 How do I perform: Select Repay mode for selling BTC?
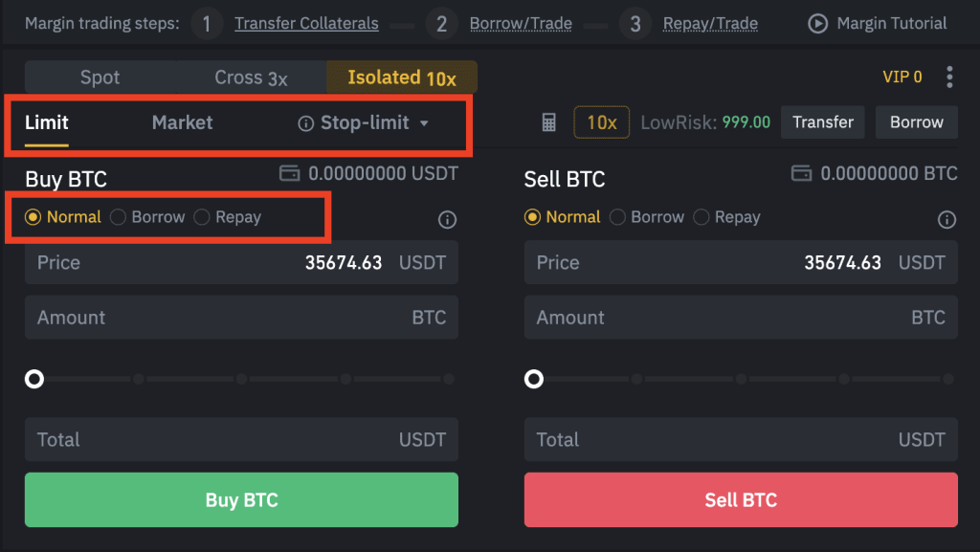pyautogui.click(x=700, y=217)
